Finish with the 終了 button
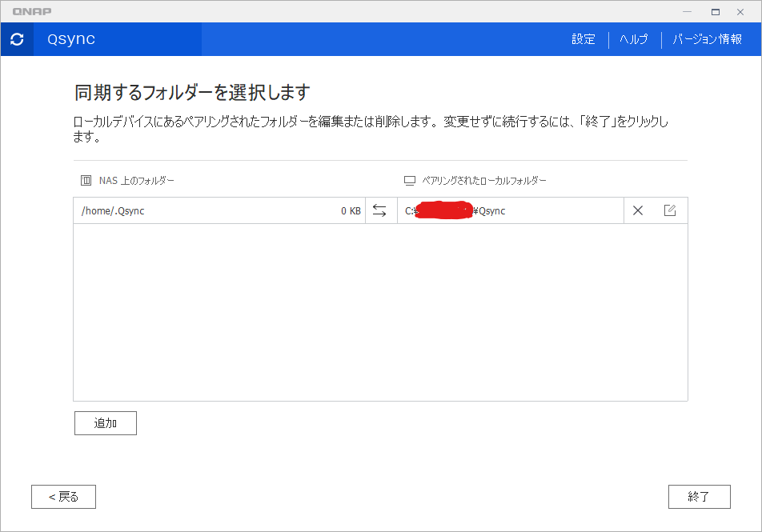 (700, 497)
